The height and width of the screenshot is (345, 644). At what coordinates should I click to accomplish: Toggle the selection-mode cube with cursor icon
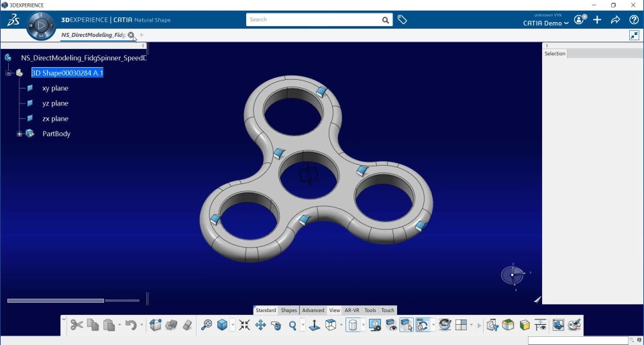click(407, 326)
